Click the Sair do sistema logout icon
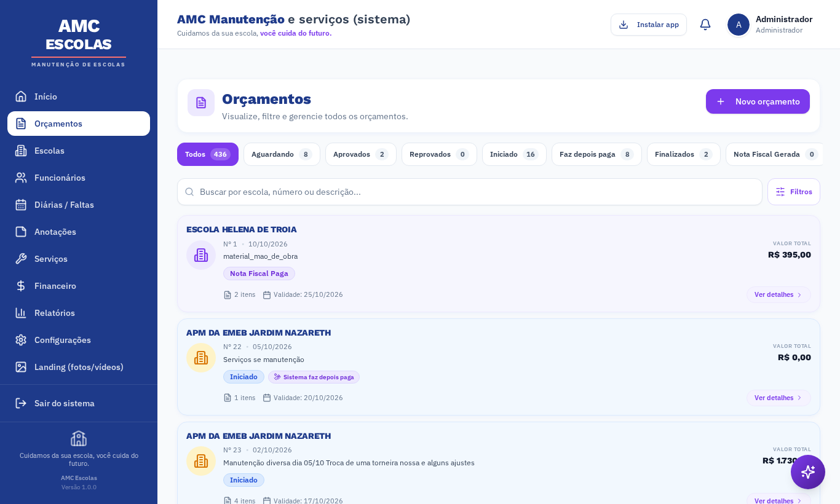This screenshot has height=504, width=840. point(21,403)
